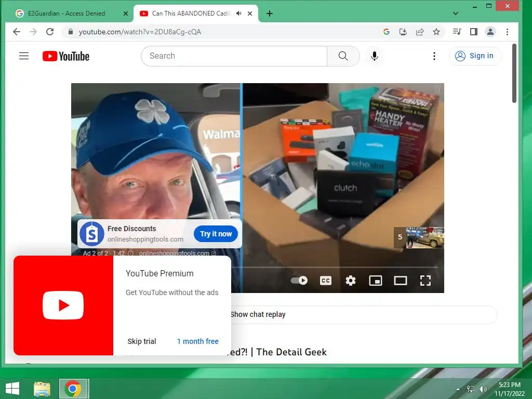Open the volume tray icon

click(x=483, y=389)
